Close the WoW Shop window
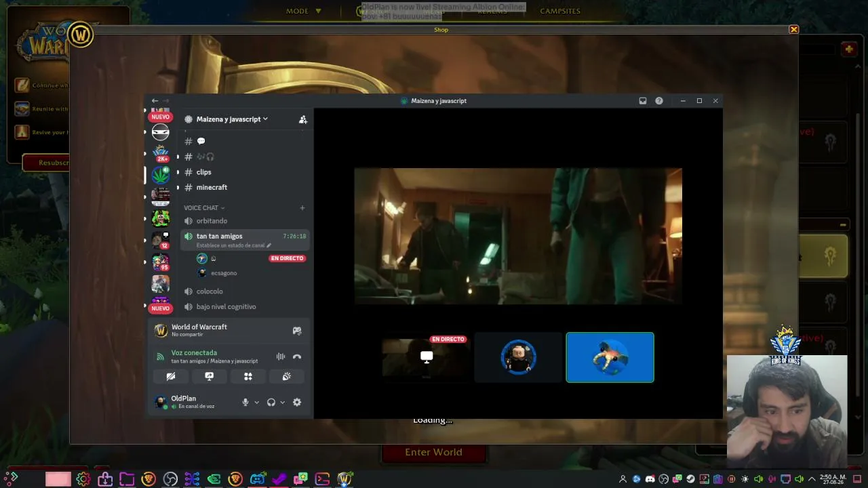868x488 pixels. [794, 30]
